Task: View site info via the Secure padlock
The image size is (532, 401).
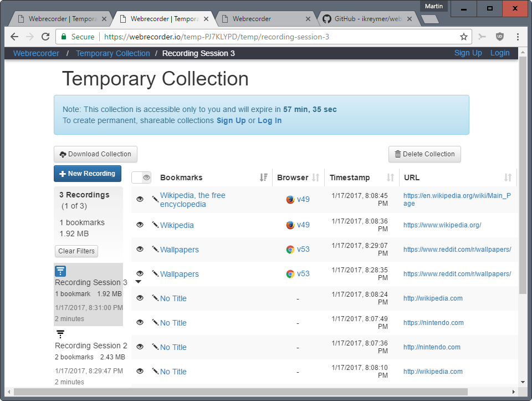Action: pyautogui.click(x=63, y=37)
